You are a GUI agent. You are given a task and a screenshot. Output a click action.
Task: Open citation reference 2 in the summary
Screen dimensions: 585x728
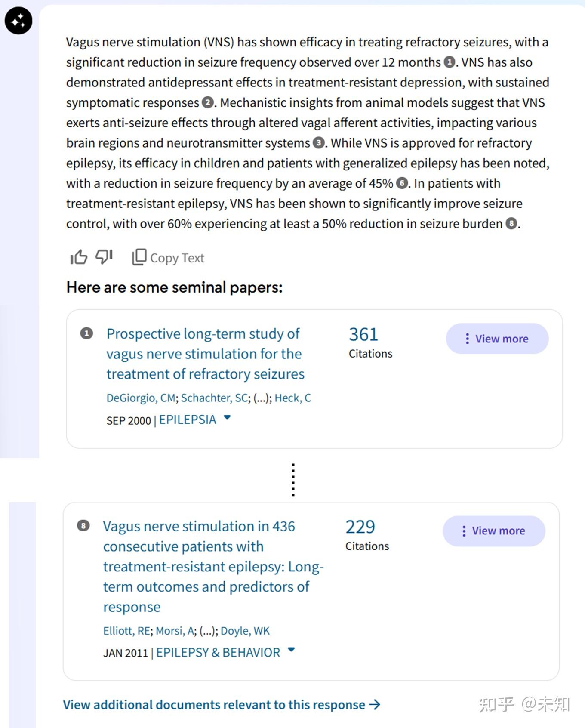tap(208, 103)
